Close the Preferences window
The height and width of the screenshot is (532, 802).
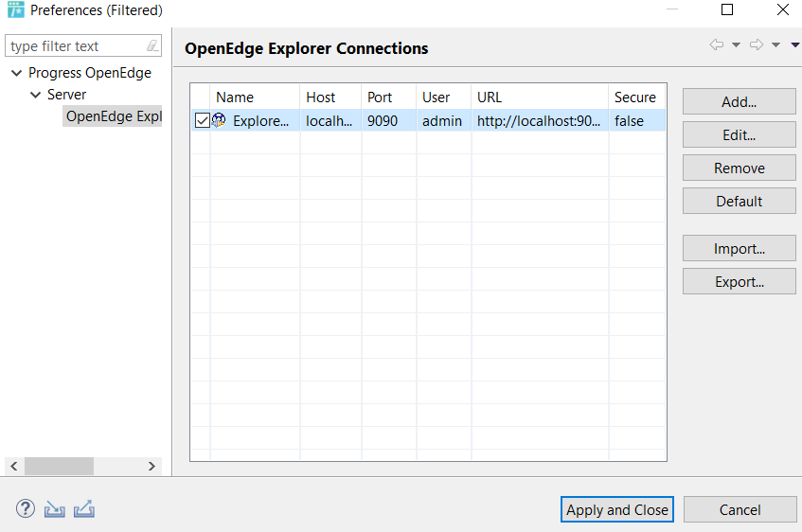pos(782,9)
